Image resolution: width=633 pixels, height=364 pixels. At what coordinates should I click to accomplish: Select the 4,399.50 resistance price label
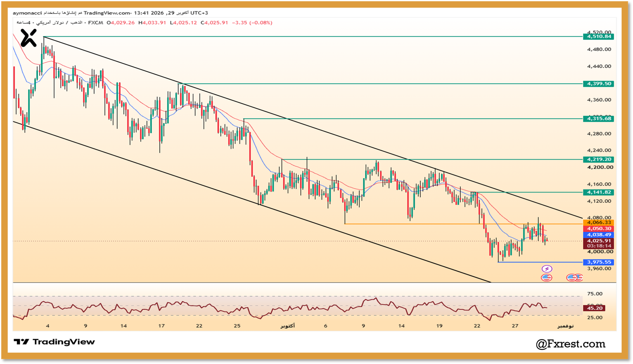[599, 84]
